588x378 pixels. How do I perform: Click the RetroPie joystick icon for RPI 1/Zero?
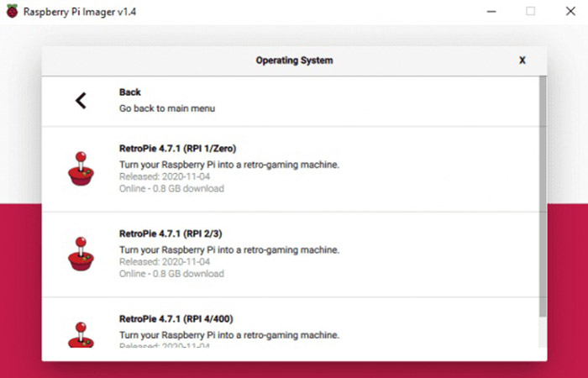(81, 168)
